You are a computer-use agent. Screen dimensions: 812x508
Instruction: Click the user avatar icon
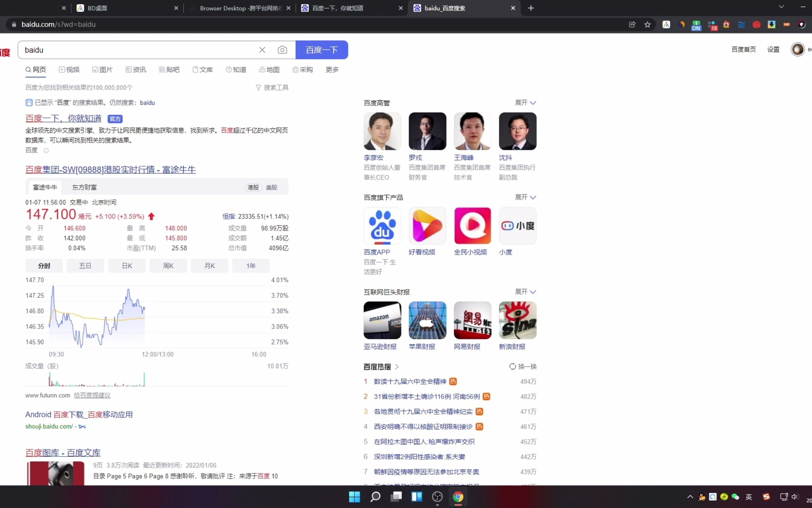pyautogui.click(x=798, y=49)
